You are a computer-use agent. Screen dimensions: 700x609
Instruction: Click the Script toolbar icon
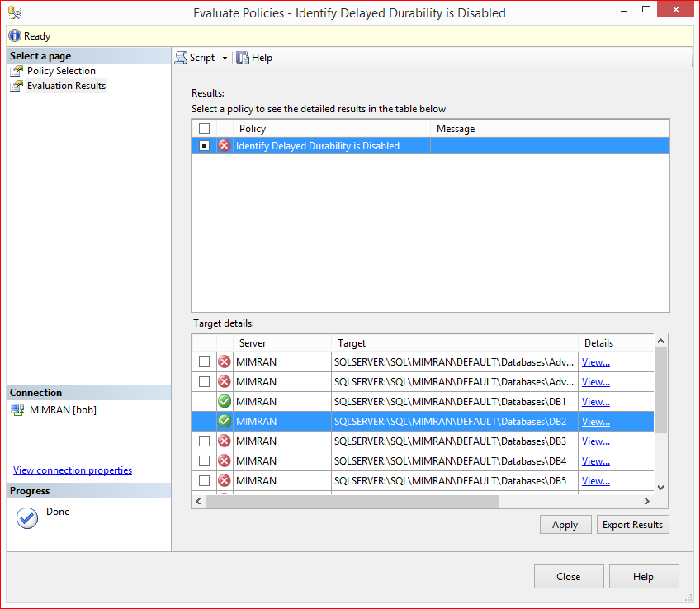click(x=181, y=58)
